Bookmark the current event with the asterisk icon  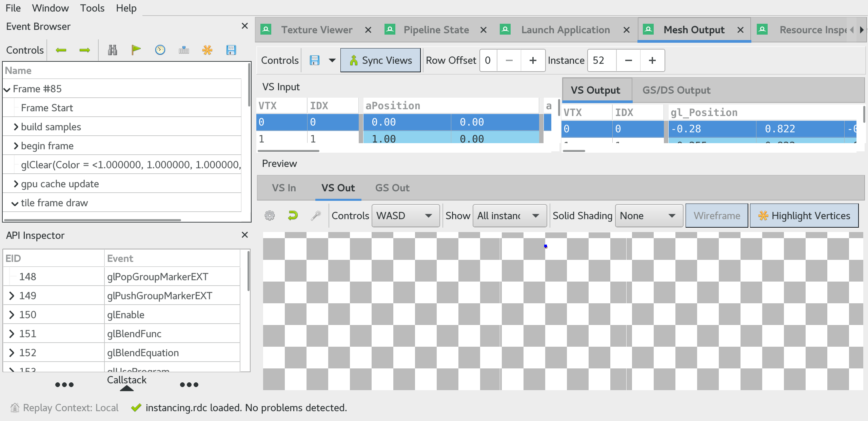click(207, 50)
